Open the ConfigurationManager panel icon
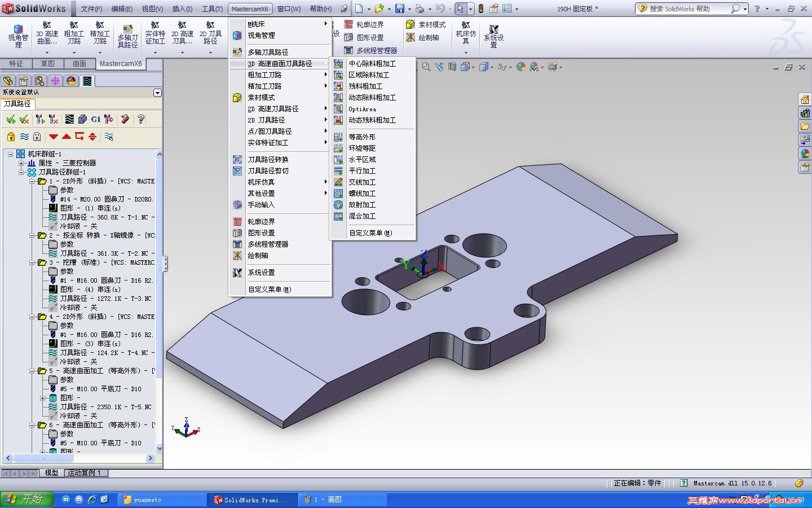 click(39, 81)
